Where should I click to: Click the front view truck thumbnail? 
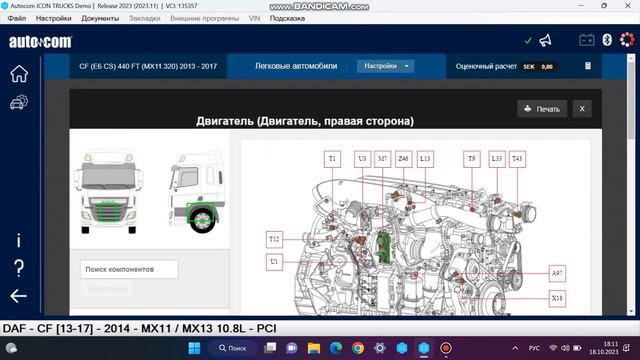[x=109, y=191]
